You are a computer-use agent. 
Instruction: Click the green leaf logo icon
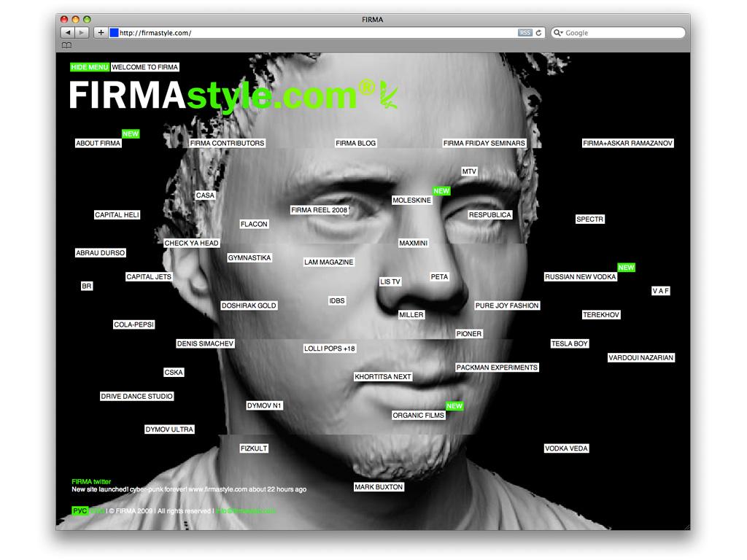coord(389,94)
